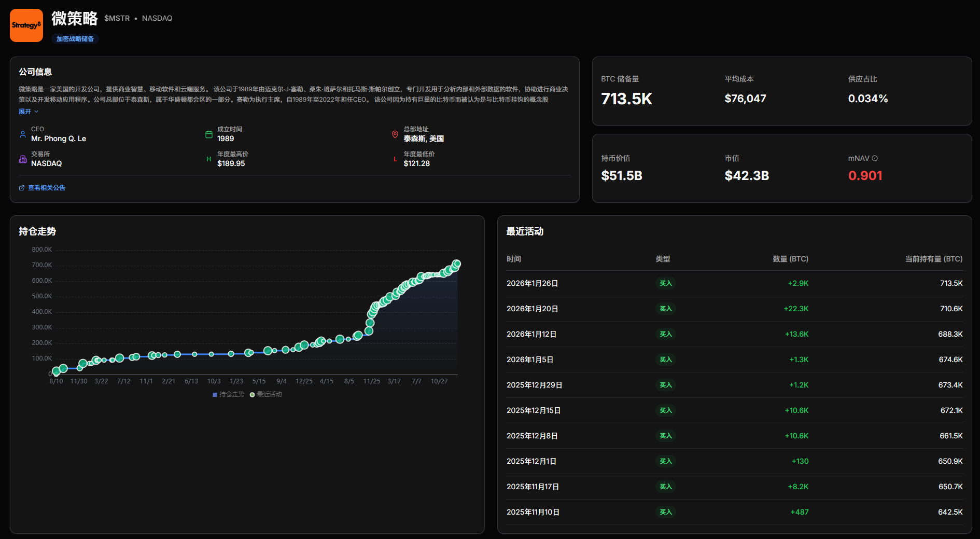Screen dimensions: 980x539
Task: Click the 当前持有量 (BTC) column header
Action: [x=933, y=259]
